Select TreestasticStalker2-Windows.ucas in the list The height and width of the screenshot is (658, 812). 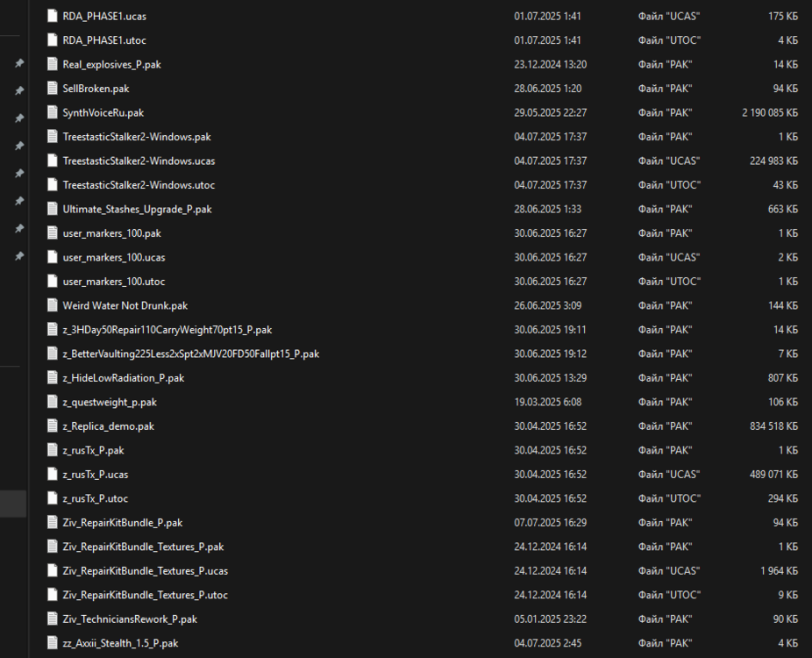[139, 161]
